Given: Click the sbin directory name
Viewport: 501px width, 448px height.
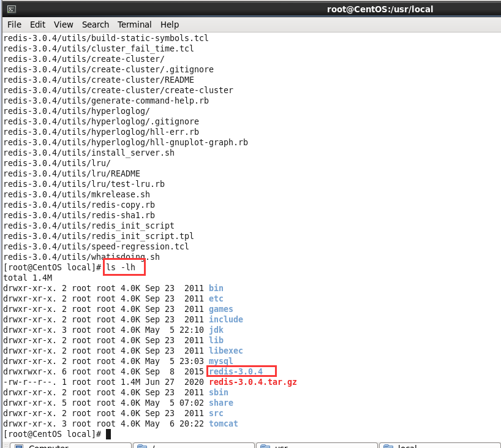Looking at the screenshot, I should [x=219, y=392].
